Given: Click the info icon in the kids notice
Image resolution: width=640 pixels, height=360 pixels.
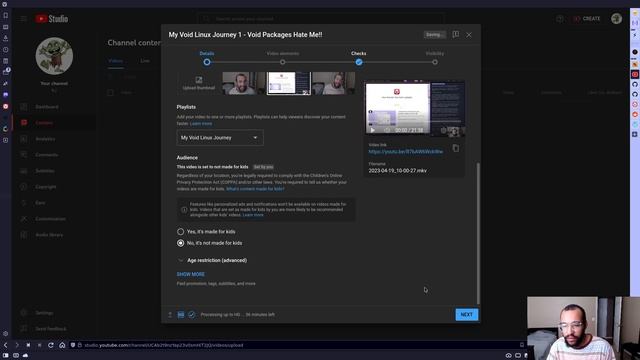Looking at the screenshot, I should coord(184,209).
